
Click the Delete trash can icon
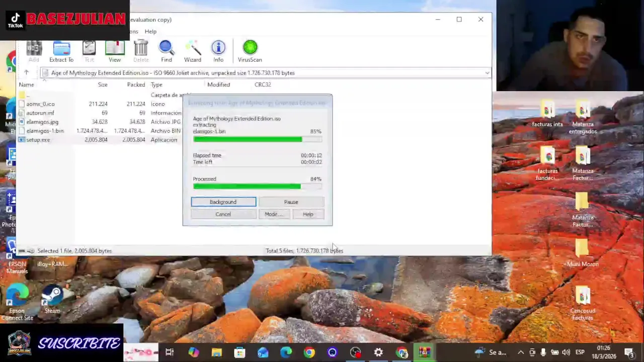(x=141, y=52)
